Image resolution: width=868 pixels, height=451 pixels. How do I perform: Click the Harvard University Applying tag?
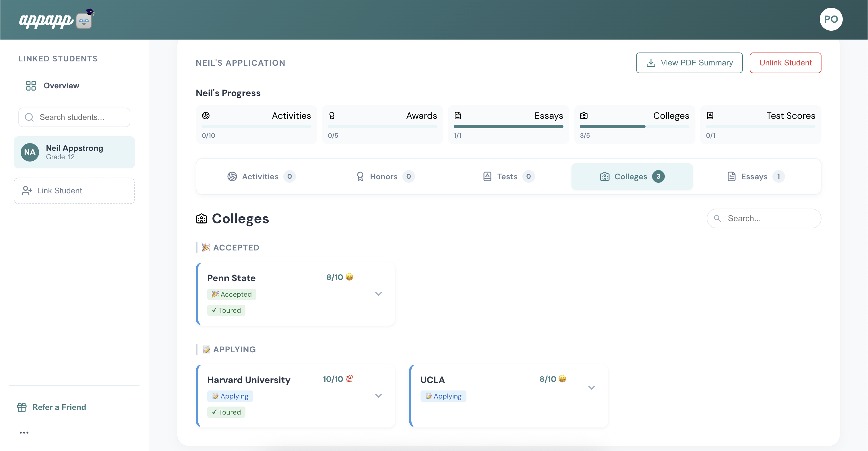click(x=230, y=396)
